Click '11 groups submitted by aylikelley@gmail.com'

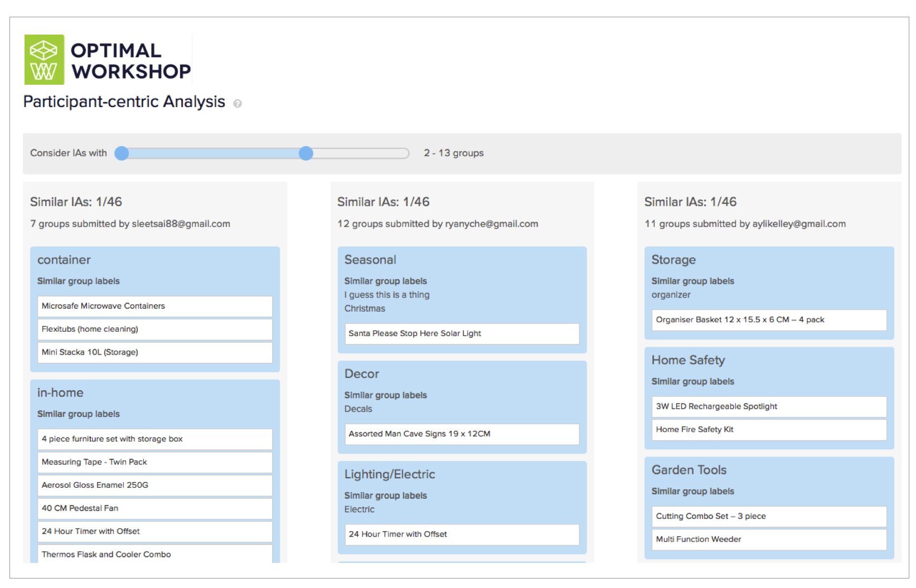(x=745, y=224)
